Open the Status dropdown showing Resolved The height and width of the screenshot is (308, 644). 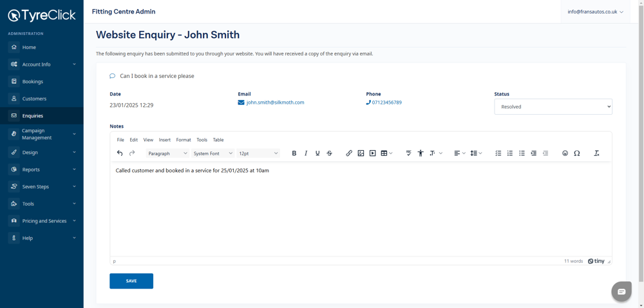click(x=553, y=107)
